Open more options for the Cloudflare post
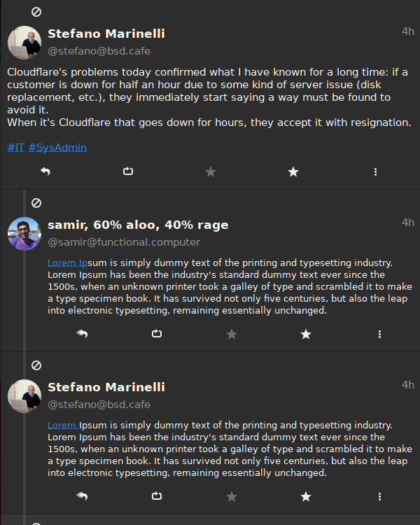The width and height of the screenshot is (420, 525). [x=376, y=171]
